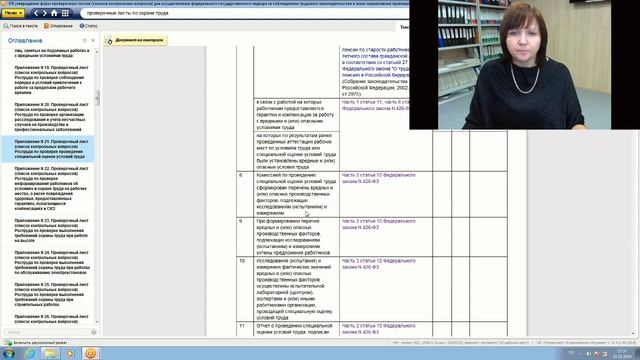Image resolution: width=640 pixels, height=360 pixels.
Task: Open the Windows Start button
Action: 8,353
